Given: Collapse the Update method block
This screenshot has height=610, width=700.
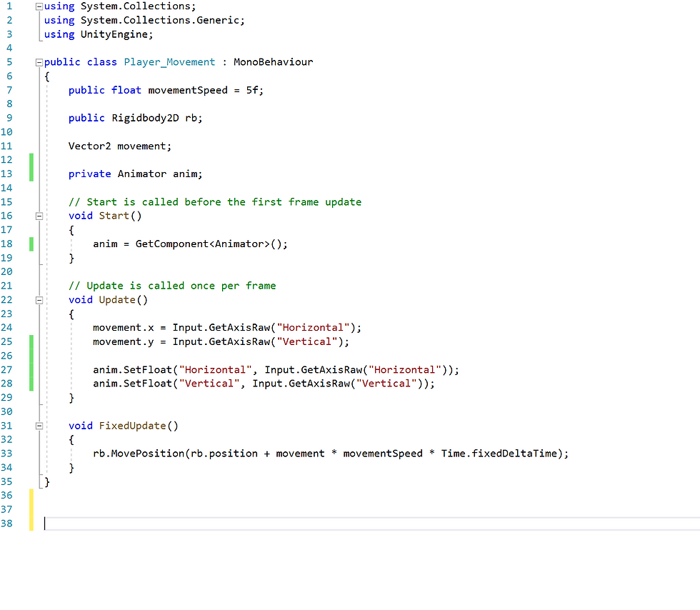Looking at the screenshot, I should coord(39,300).
